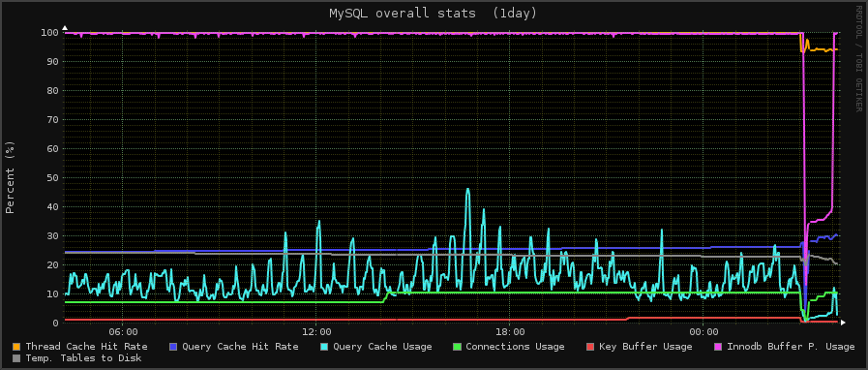Click the 18:00 time axis label
Screen dimensions: 868x370
(510, 332)
